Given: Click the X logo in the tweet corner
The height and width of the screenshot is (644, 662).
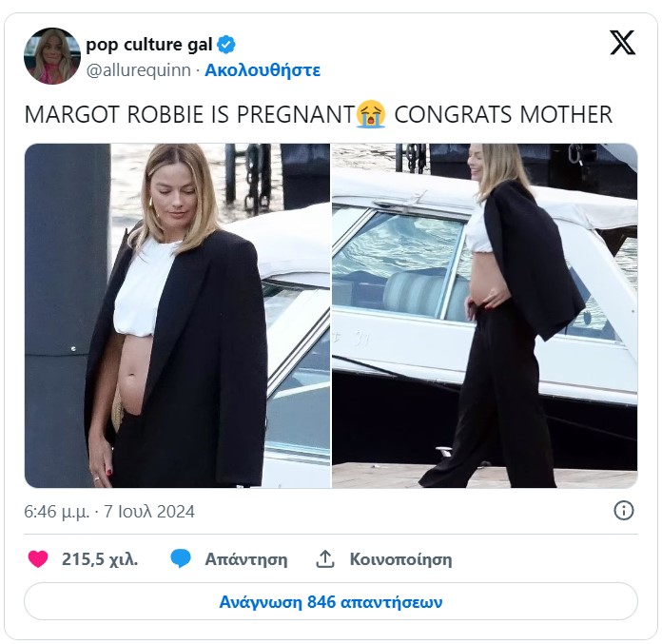Looking at the screenshot, I should [x=622, y=43].
